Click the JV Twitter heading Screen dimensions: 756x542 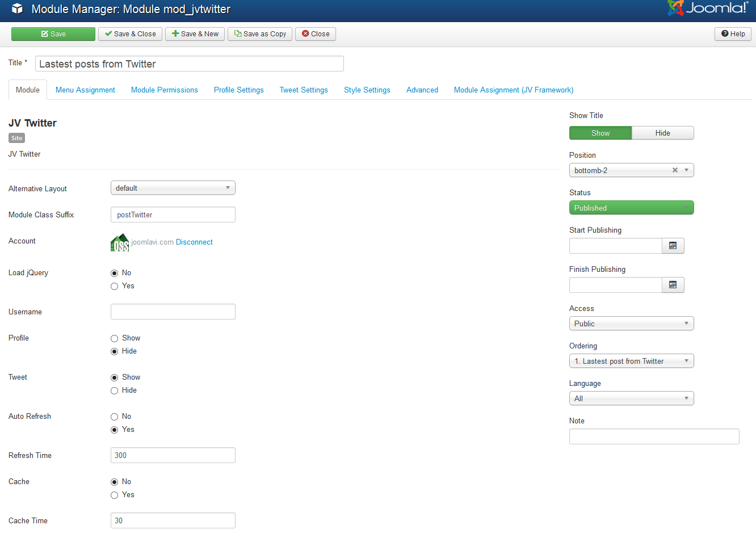[32, 123]
